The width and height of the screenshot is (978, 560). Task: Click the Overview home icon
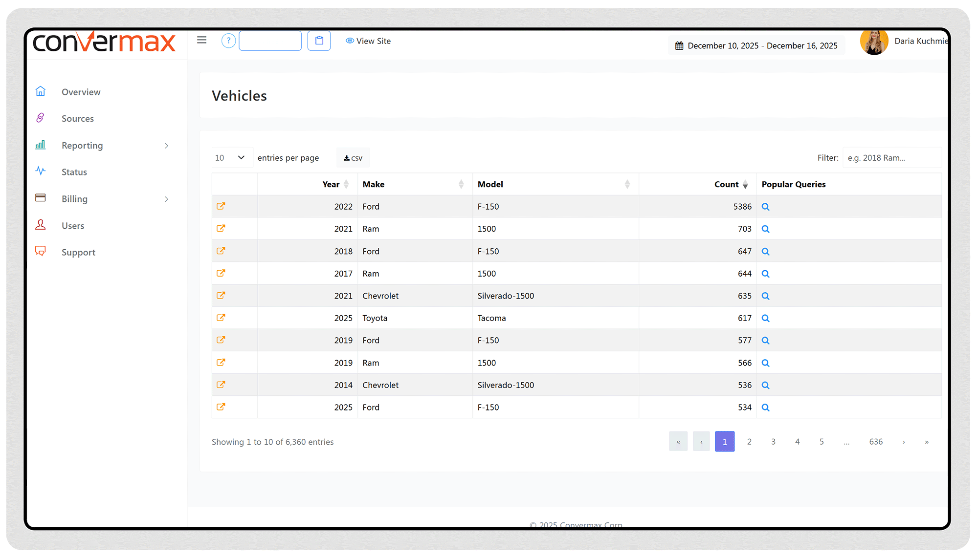pyautogui.click(x=41, y=91)
